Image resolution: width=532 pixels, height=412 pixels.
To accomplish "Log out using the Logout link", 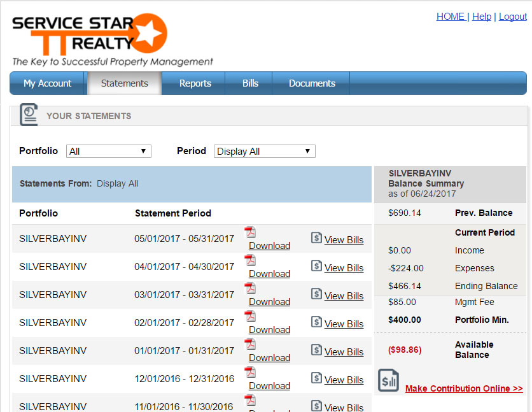I will click(x=512, y=17).
